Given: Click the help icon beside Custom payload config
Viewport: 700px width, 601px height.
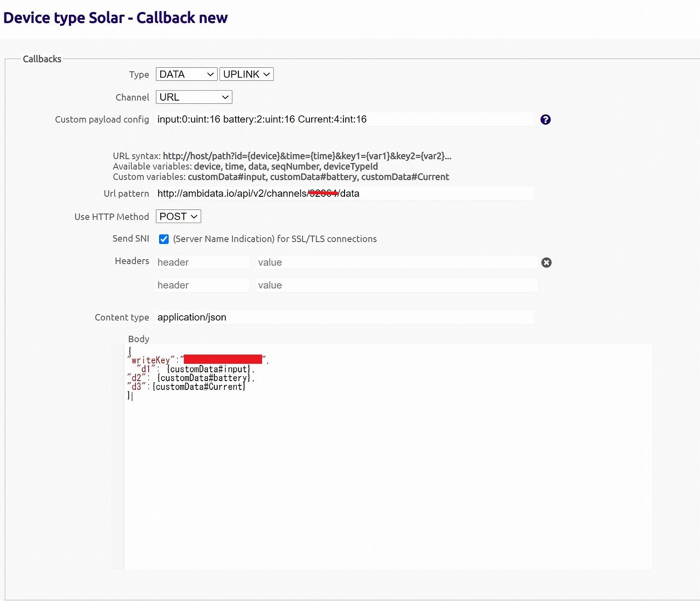Looking at the screenshot, I should click(545, 120).
